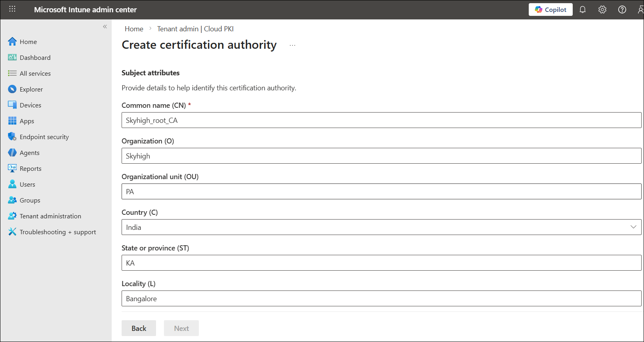
Task: Open the more options ellipsis beside the title
Action: (x=292, y=45)
